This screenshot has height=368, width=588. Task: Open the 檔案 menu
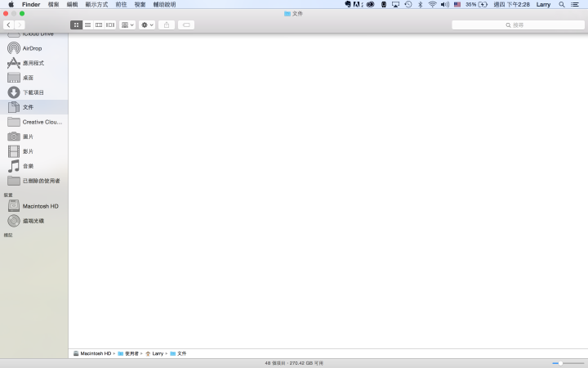click(54, 5)
